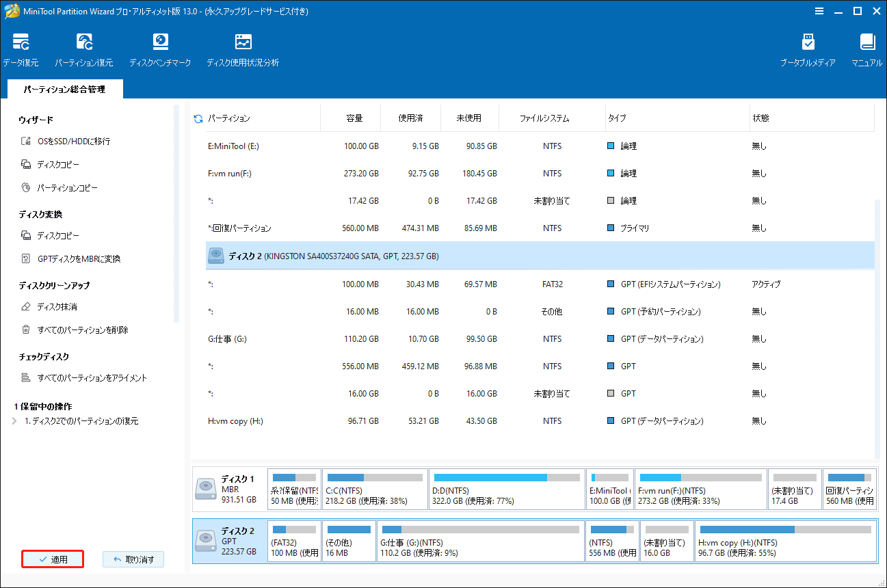Screen dimensions: 887x588
Task: Start the OSをSSD/HDDに移行 wizard
Action: click(x=73, y=142)
